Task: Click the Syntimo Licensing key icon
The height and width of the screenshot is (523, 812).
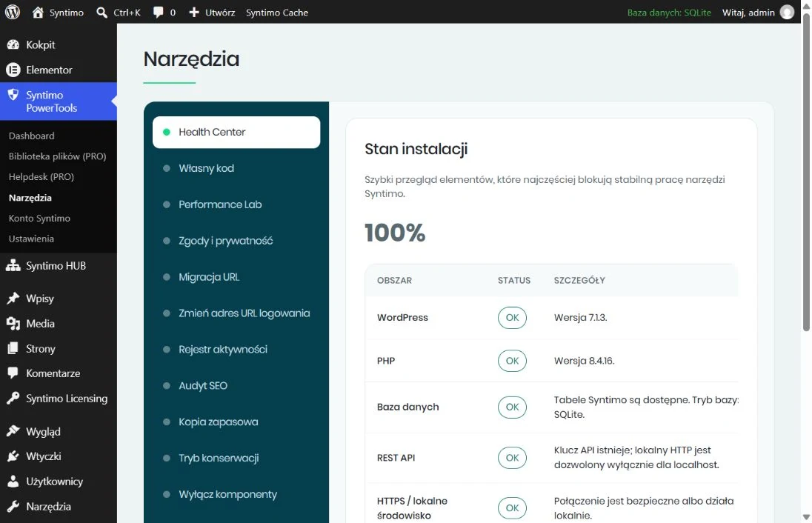Action: [x=13, y=399]
